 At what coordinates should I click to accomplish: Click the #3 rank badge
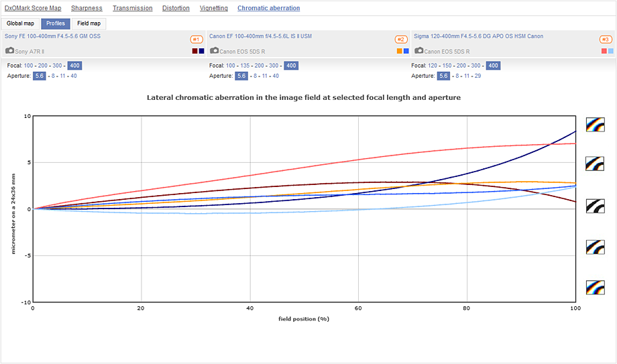pyautogui.click(x=606, y=40)
